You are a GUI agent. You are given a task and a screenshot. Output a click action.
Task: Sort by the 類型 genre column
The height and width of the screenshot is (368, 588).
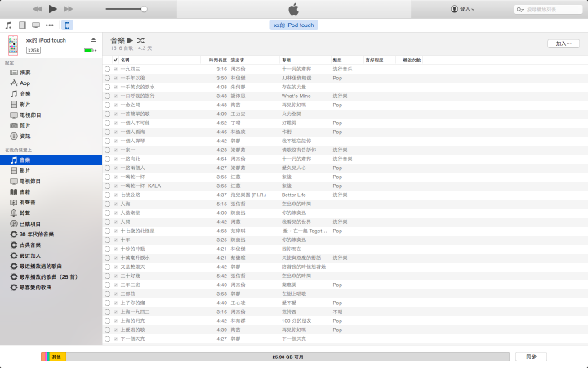point(348,60)
